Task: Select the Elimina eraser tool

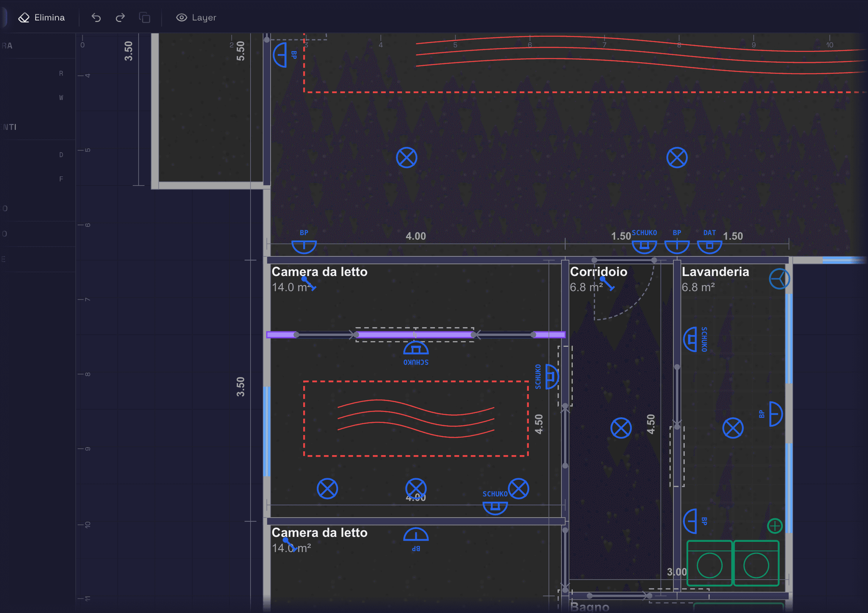Action: click(x=42, y=17)
